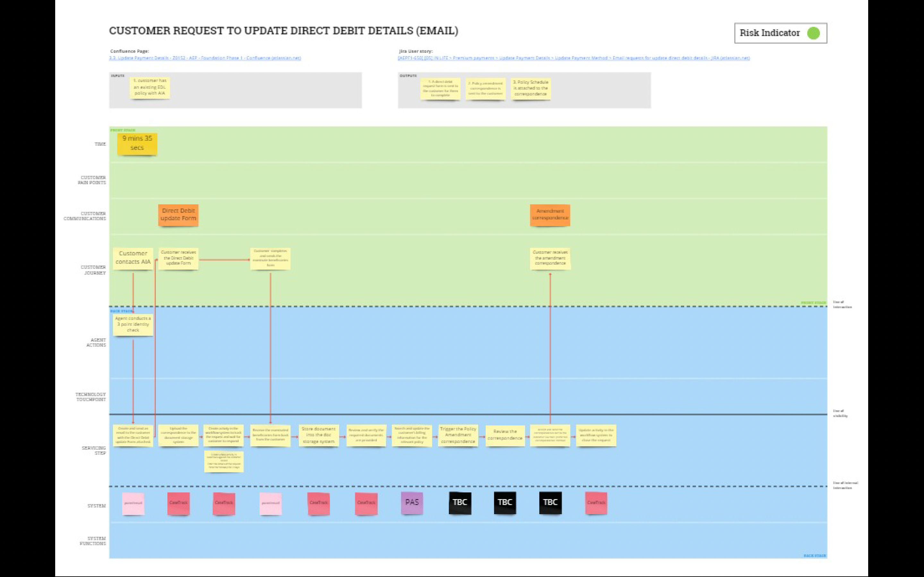Select the leftmost light pink system note

tap(133, 503)
